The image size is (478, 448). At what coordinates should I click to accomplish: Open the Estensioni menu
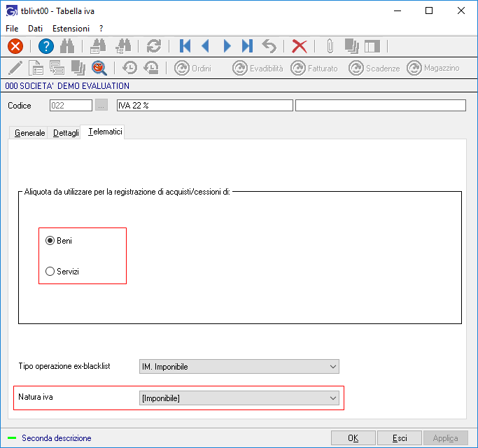(71, 29)
